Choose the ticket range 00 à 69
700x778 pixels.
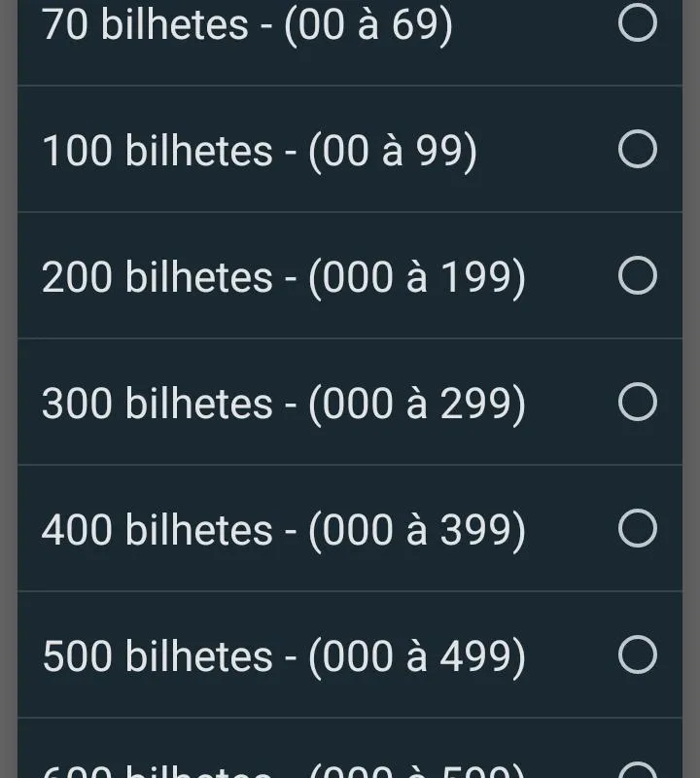[368, 25]
